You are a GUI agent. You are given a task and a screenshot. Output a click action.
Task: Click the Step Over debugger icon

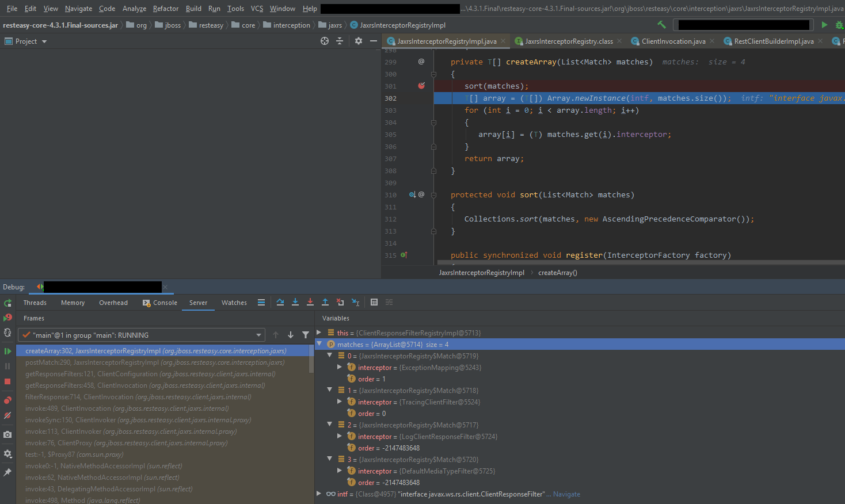(280, 302)
